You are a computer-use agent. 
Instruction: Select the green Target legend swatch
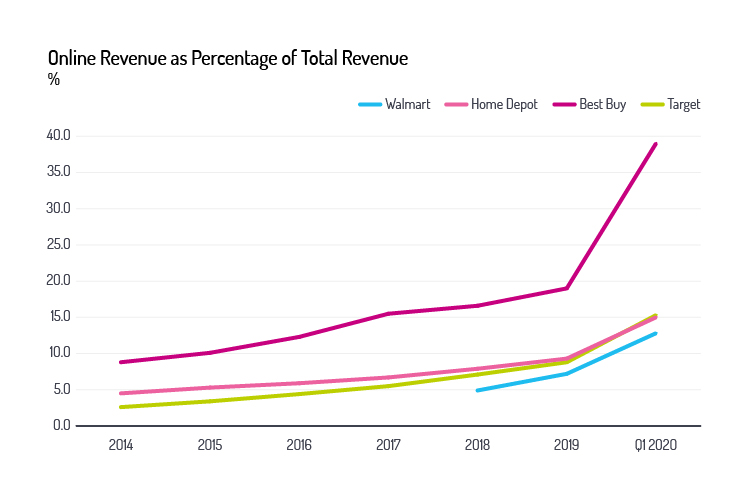pyautogui.click(x=653, y=104)
